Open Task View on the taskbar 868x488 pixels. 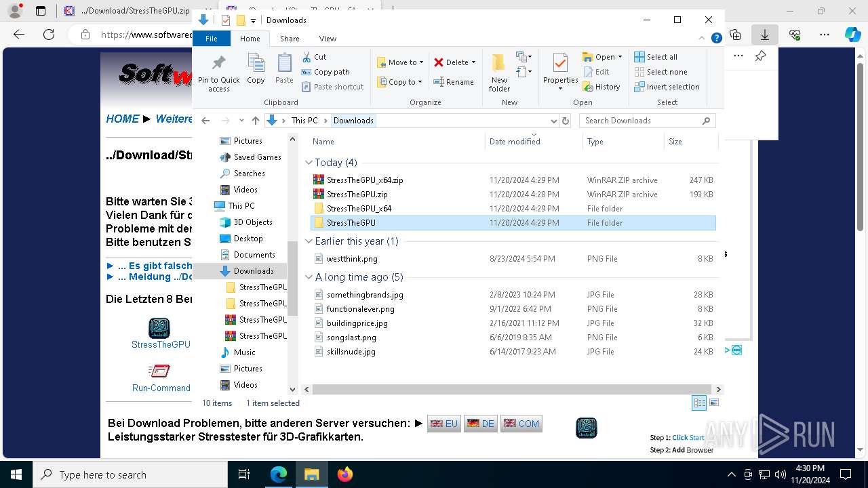pos(244,474)
